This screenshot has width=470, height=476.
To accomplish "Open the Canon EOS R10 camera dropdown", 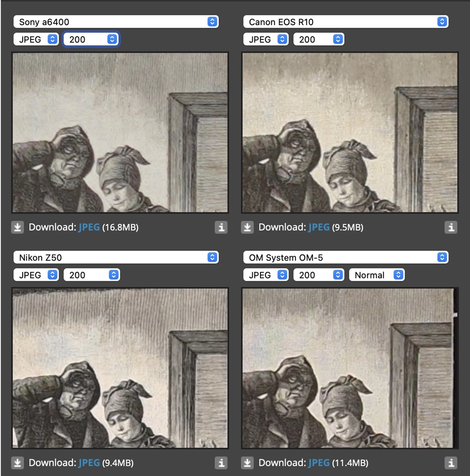I will [346, 22].
